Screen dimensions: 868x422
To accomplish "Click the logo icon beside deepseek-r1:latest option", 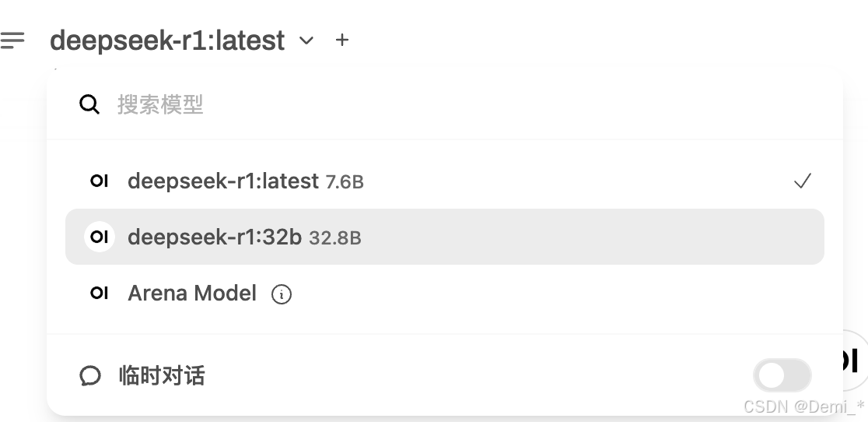I will point(100,181).
